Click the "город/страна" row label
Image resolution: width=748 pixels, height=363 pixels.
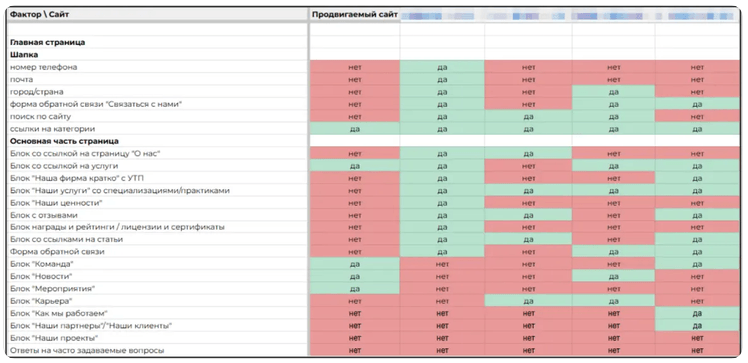37,92
